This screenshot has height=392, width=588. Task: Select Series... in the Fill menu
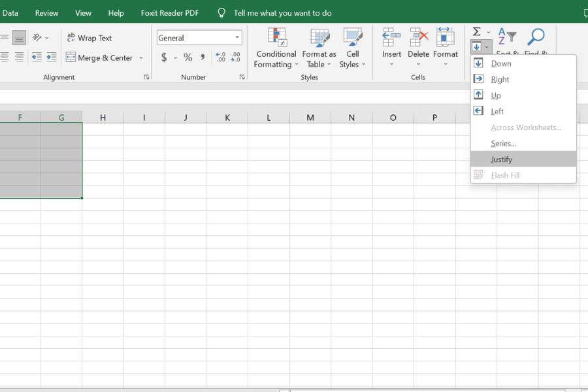click(x=503, y=144)
